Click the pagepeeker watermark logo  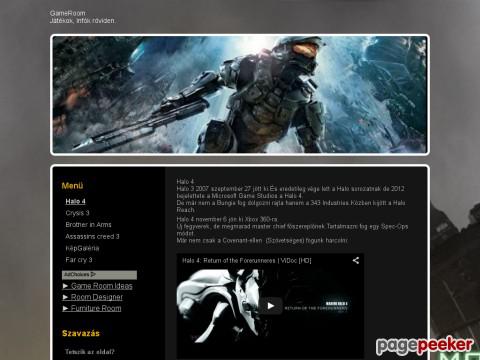424,346
